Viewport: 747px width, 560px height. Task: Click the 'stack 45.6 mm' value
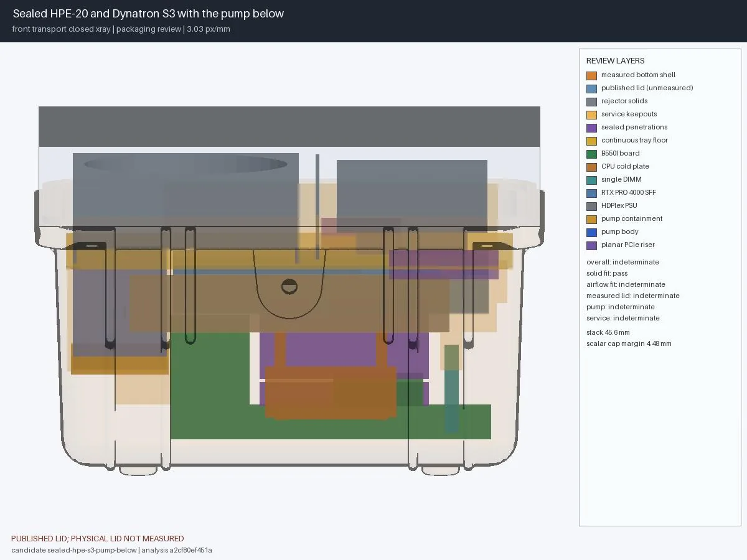pyautogui.click(x=608, y=332)
